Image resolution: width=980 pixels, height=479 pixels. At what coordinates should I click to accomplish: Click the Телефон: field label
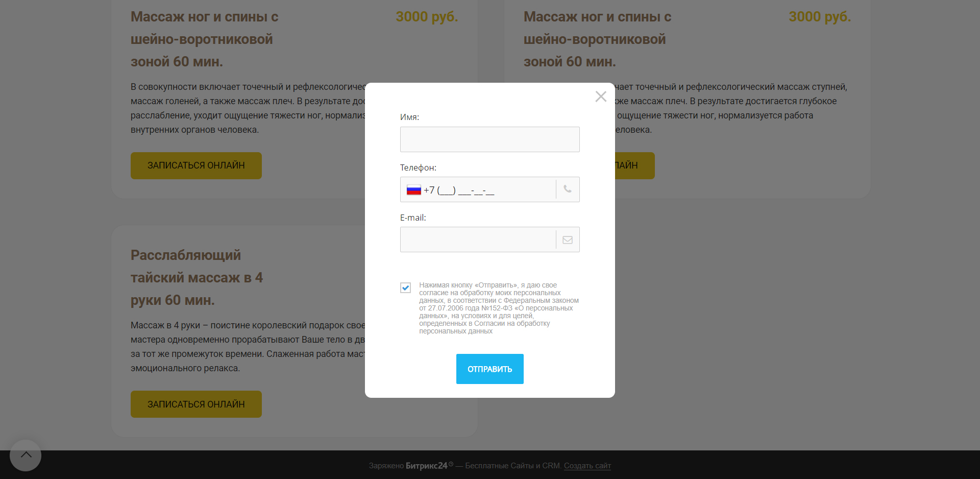tap(418, 167)
